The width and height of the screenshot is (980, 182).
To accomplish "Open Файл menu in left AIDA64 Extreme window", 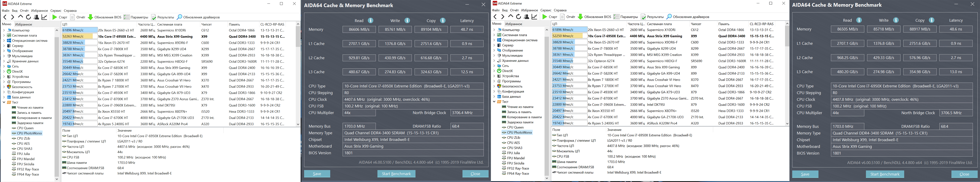I will point(5,11).
